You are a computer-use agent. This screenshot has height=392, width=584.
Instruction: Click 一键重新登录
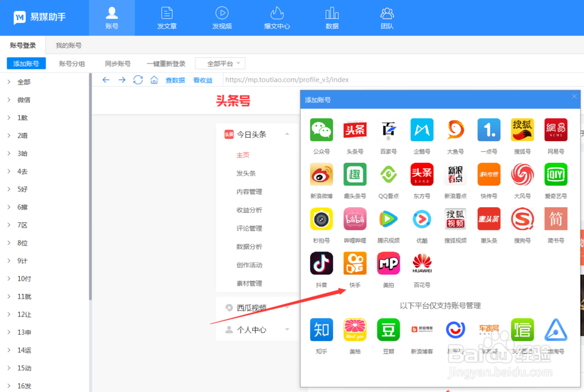coord(166,64)
